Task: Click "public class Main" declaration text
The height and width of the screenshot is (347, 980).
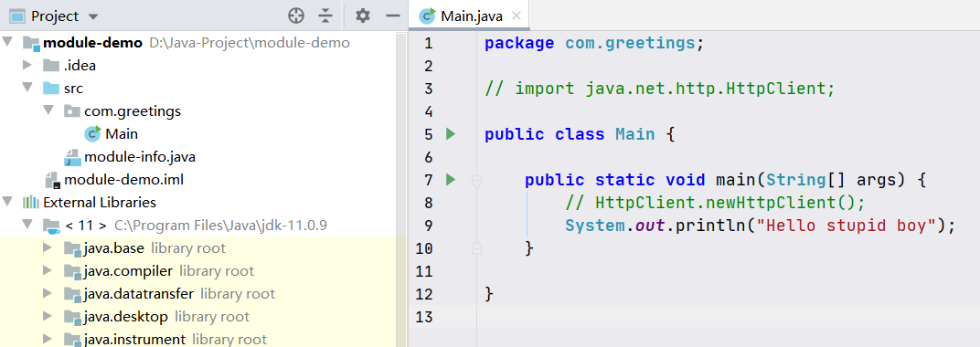Action: click(x=570, y=134)
